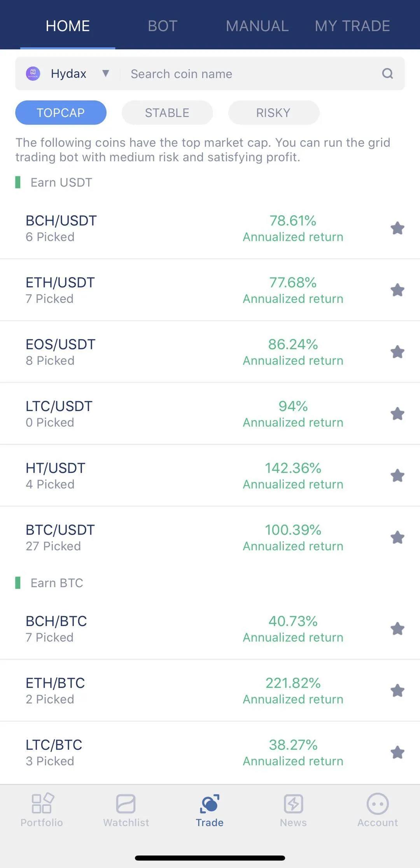This screenshot has width=420, height=868.
Task: Open the Account face icon
Action: (377, 804)
